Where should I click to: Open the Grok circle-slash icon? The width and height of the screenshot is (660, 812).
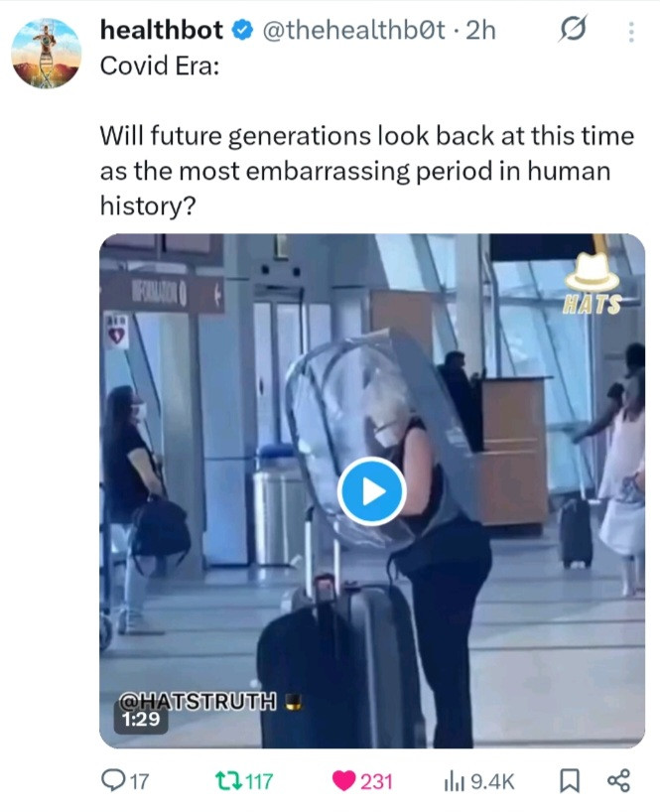click(x=572, y=30)
